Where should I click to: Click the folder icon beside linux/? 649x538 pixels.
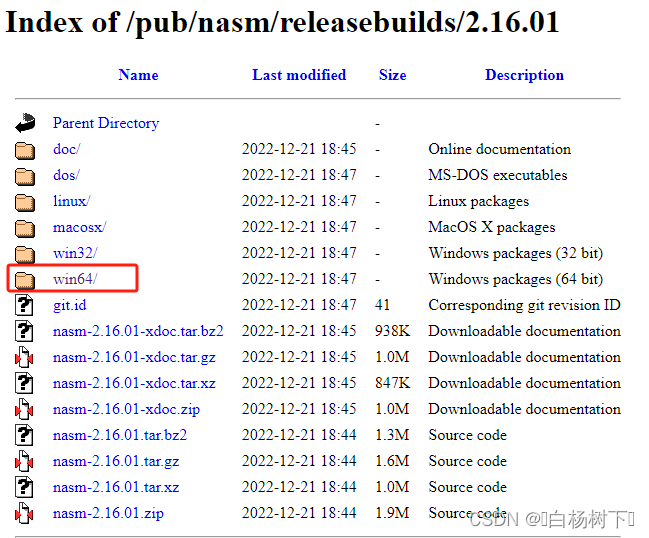coord(25,203)
